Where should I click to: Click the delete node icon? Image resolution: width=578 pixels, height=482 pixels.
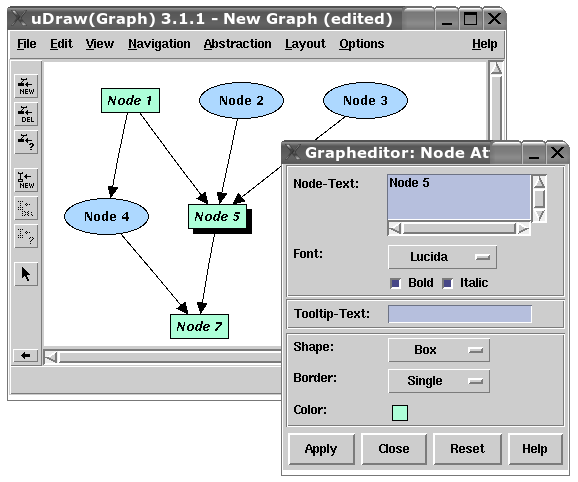26,114
